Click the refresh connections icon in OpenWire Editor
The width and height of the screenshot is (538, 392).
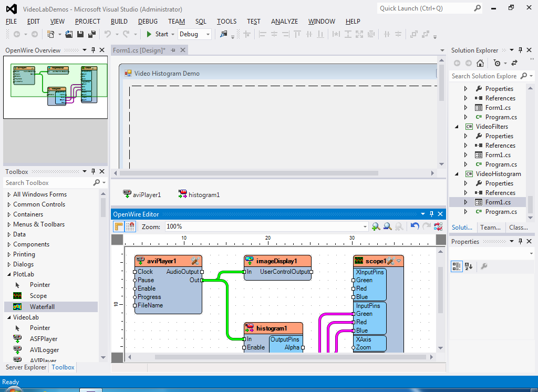[x=438, y=226]
